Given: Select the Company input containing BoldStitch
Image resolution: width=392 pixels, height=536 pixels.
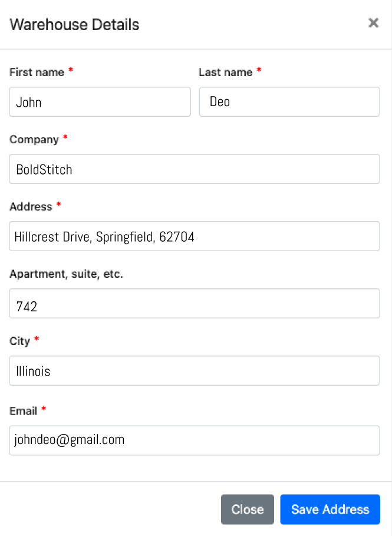Looking at the screenshot, I should (195, 169).
